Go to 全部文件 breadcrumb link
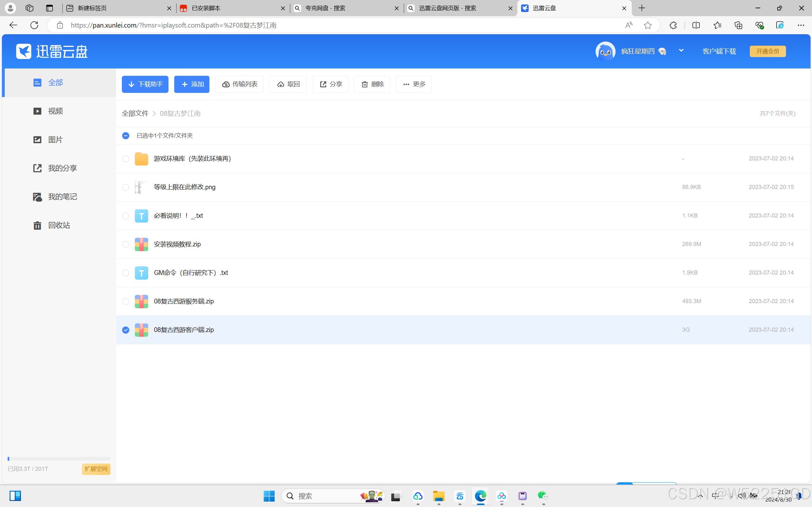This screenshot has height=507, width=812. point(135,114)
